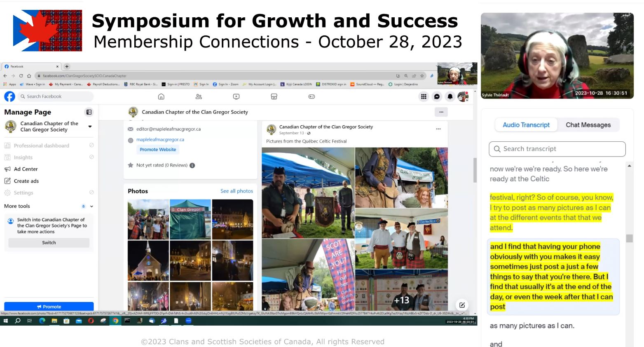
Task: Open the Apps bookmarks shortcut
Action: pyautogui.click(x=10, y=84)
